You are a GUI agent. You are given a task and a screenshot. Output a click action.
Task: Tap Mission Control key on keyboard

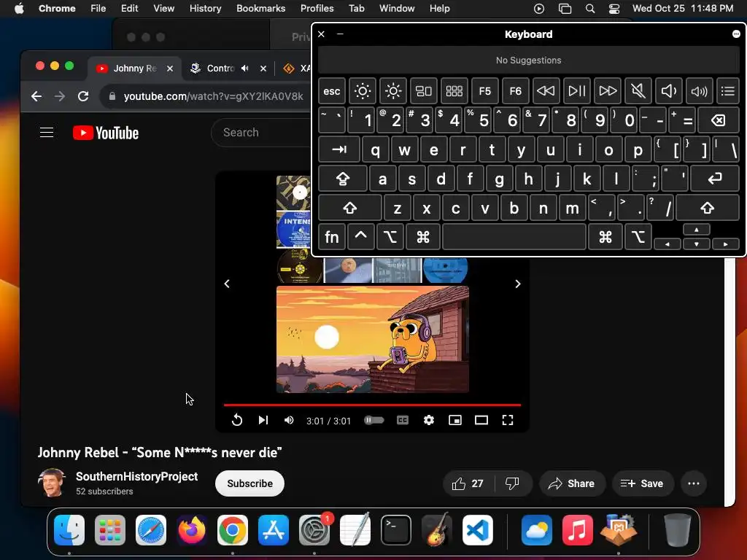click(424, 91)
